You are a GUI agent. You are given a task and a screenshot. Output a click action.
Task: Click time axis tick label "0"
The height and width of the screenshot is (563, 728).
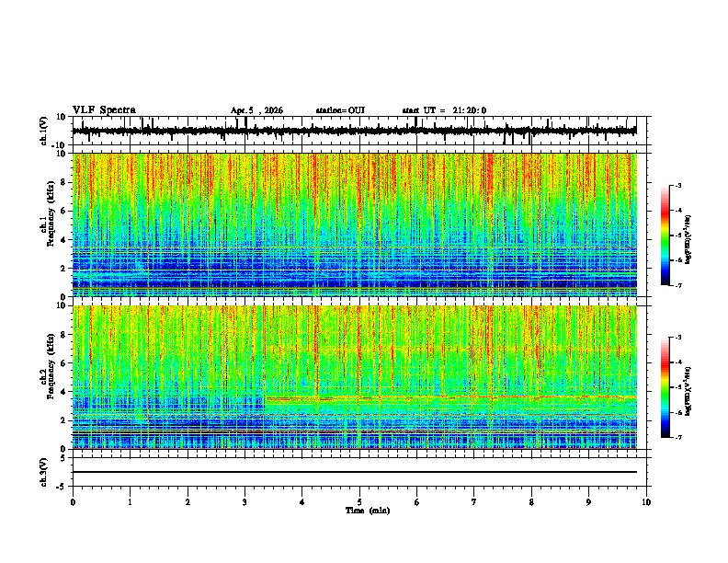click(73, 502)
